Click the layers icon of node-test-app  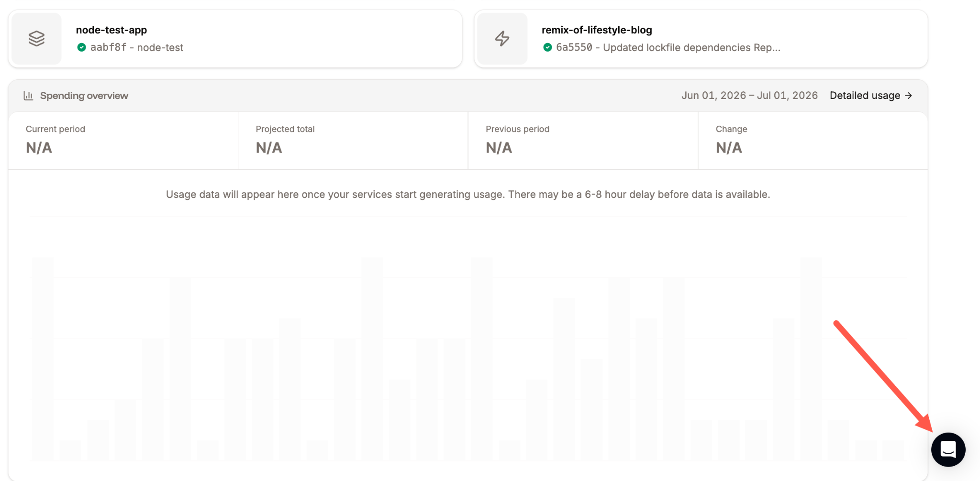[36, 38]
